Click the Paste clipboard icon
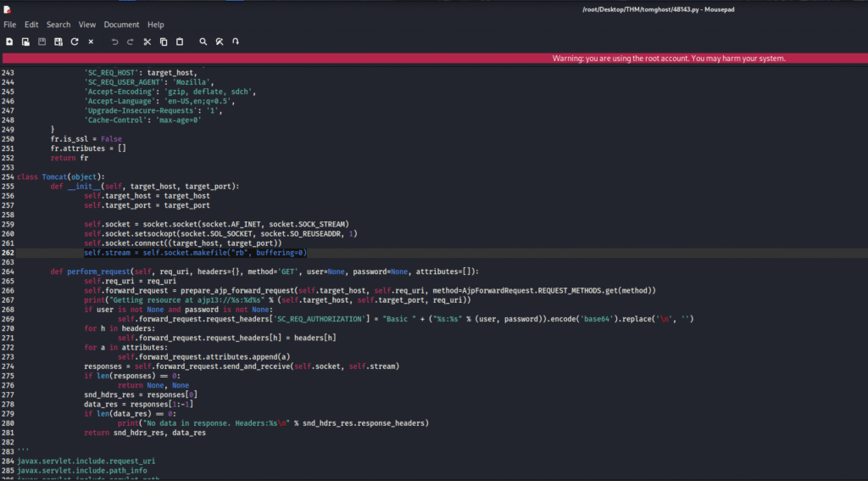Viewport: 868px width, 481px height. point(179,42)
